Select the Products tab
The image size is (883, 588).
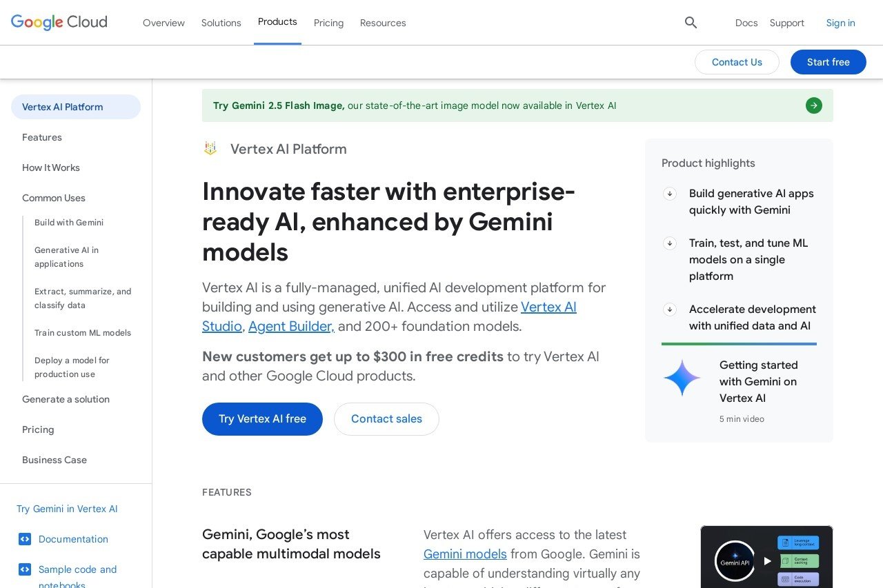pyautogui.click(x=277, y=22)
